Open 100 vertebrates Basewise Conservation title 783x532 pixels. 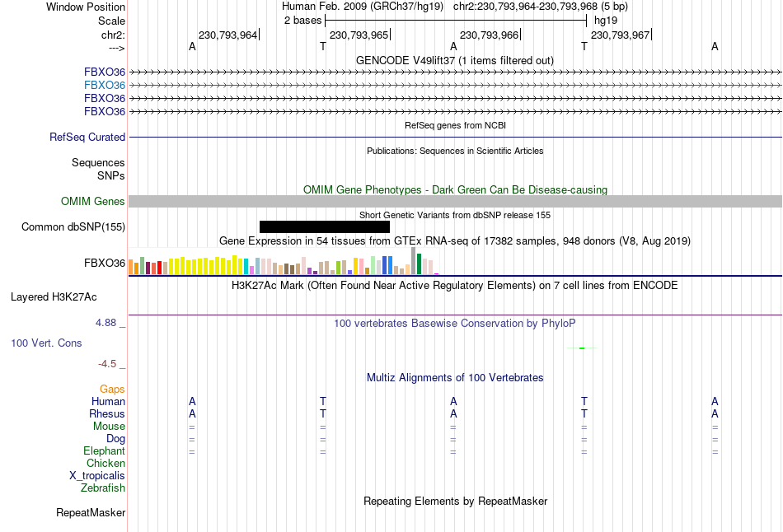coord(455,324)
